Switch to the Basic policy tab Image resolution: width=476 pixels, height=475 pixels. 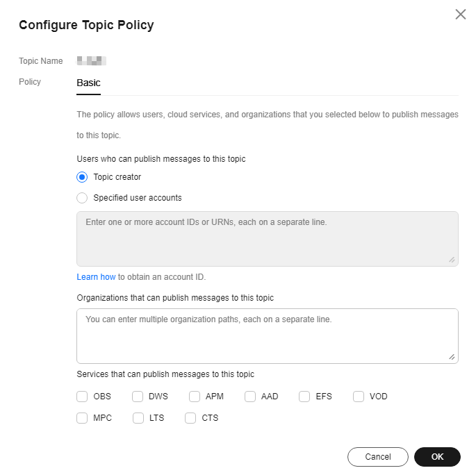tap(88, 83)
